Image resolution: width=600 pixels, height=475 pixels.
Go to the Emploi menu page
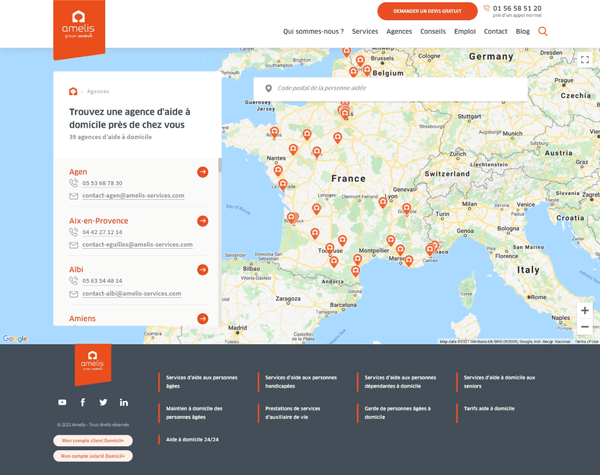coord(465,31)
